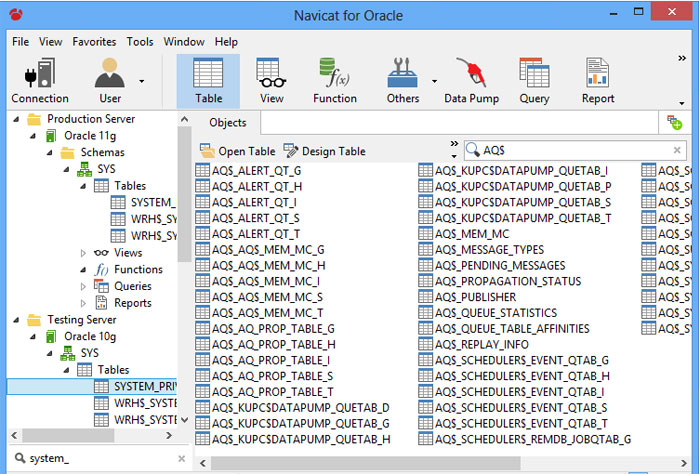Select the Table toolbar button
Screen dimensions: 700x474
pyautogui.click(x=208, y=81)
